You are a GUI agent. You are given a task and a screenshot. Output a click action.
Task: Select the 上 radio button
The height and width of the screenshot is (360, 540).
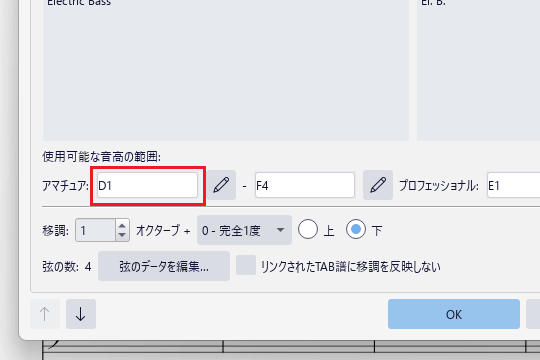[x=308, y=229]
